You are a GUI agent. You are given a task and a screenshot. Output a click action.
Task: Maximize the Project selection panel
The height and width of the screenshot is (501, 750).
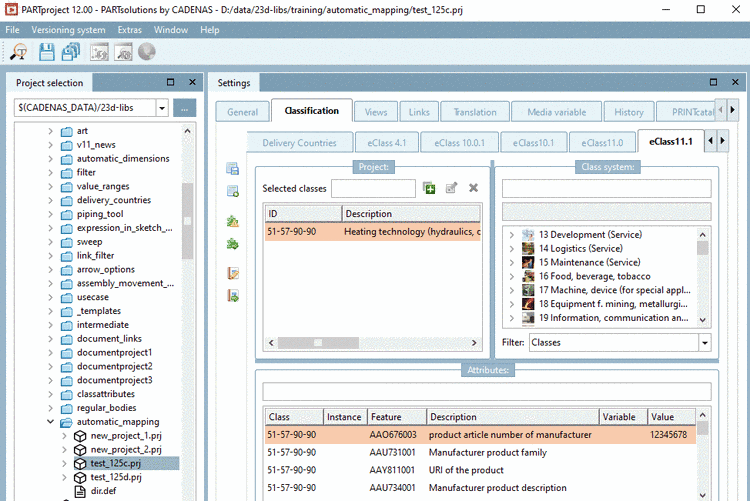tap(170, 82)
